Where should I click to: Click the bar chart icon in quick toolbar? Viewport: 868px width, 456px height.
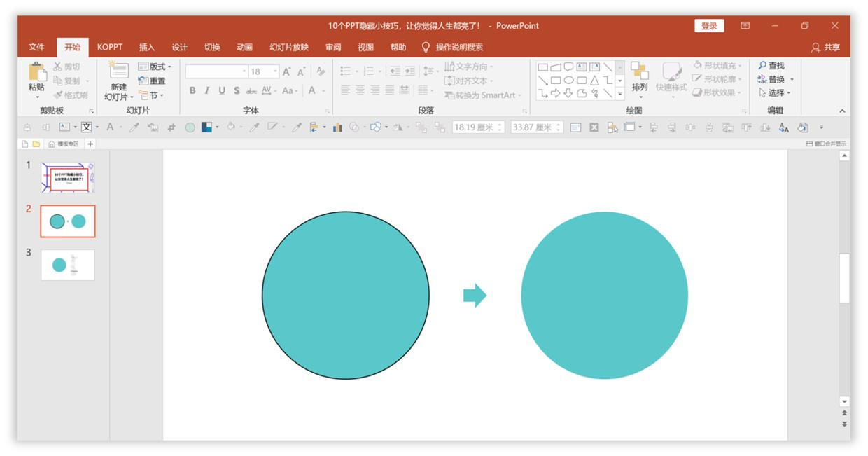(337, 127)
